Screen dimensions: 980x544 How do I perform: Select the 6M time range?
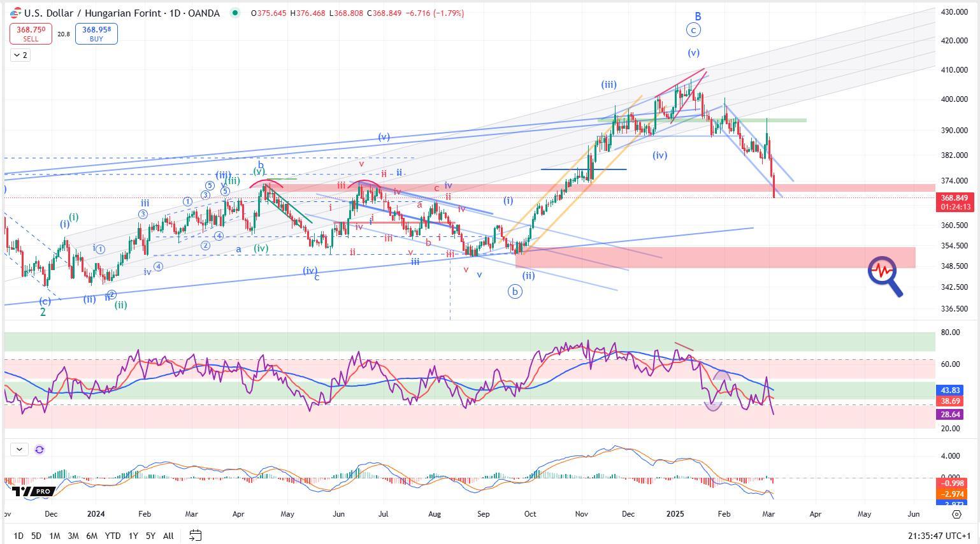click(92, 536)
